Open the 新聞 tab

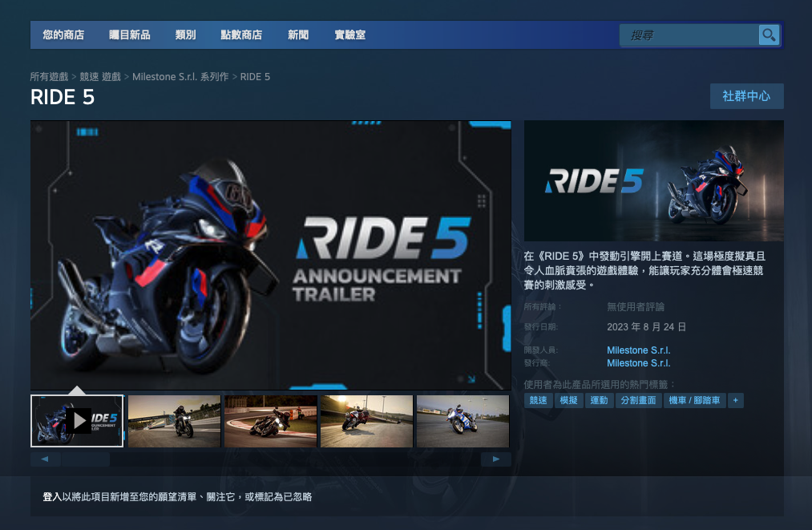[298, 34]
